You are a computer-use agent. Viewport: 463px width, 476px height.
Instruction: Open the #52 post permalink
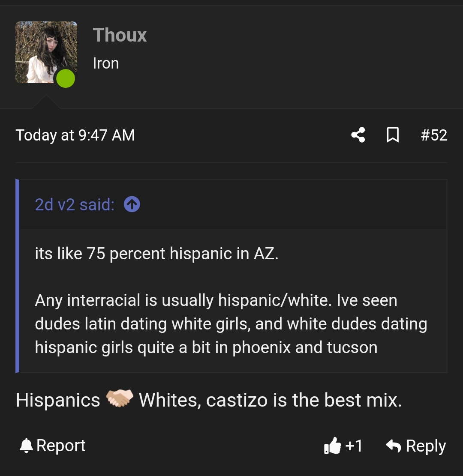click(434, 135)
